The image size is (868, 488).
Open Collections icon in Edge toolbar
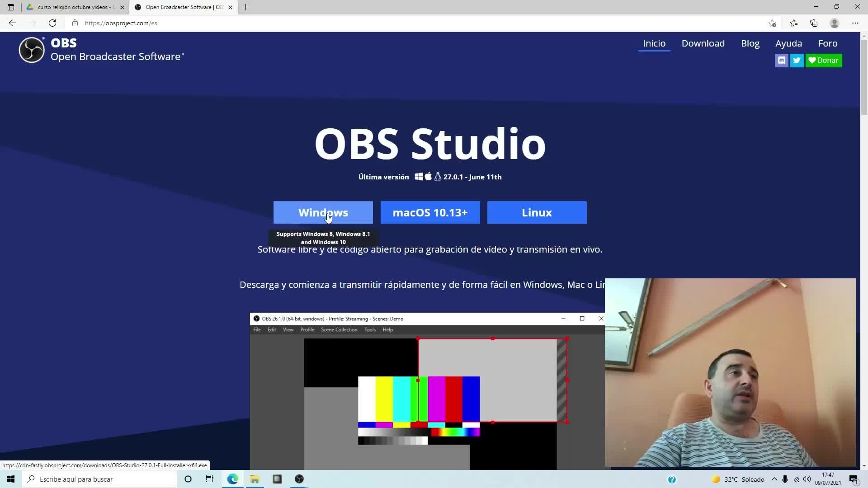click(814, 23)
